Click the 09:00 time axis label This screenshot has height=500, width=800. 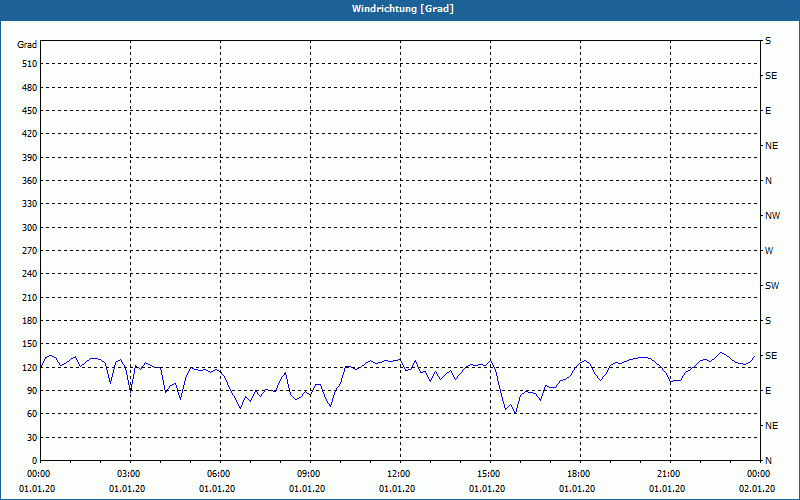(310, 474)
